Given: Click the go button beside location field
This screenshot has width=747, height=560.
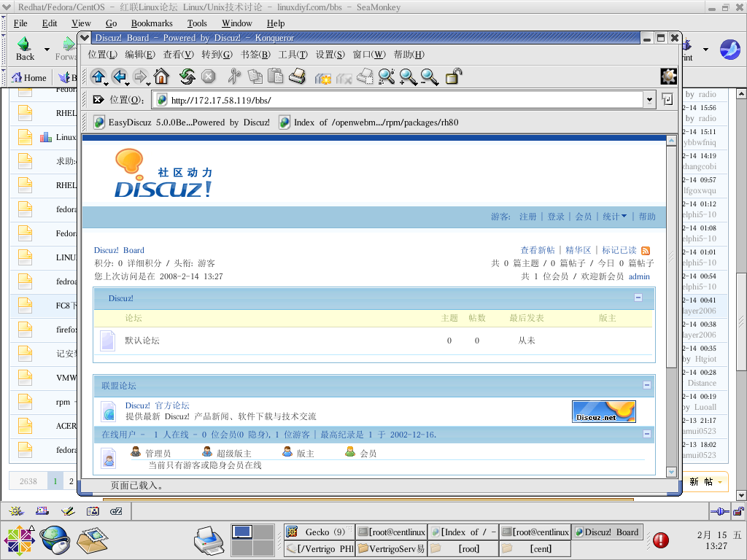Looking at the screenshot, I should 667,99.
